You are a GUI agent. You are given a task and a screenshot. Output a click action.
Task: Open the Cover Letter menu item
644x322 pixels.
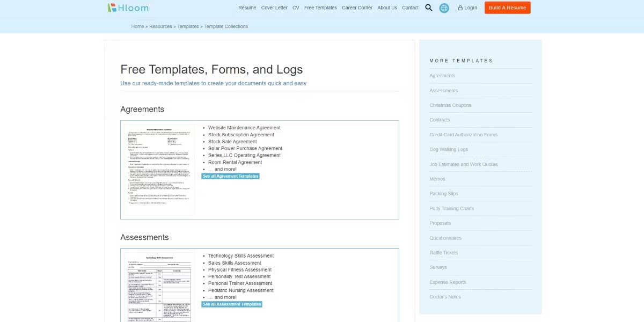pos(274,8)
